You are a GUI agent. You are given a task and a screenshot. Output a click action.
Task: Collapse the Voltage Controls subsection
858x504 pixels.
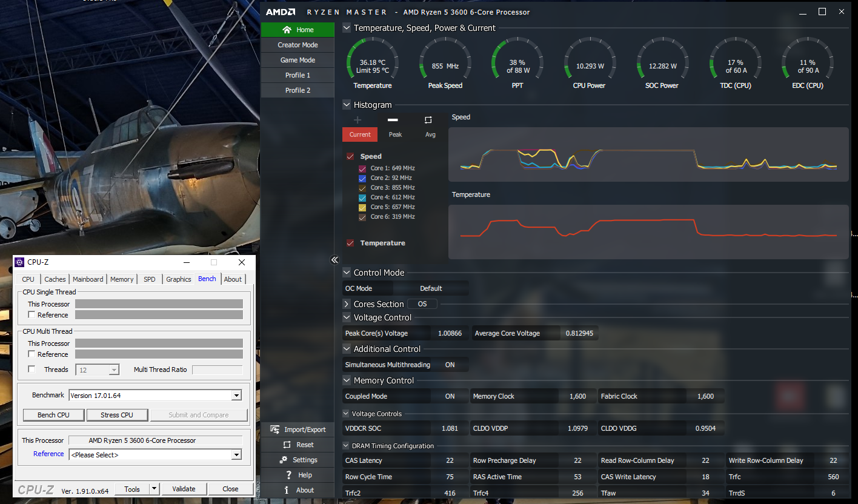(346, 414)
